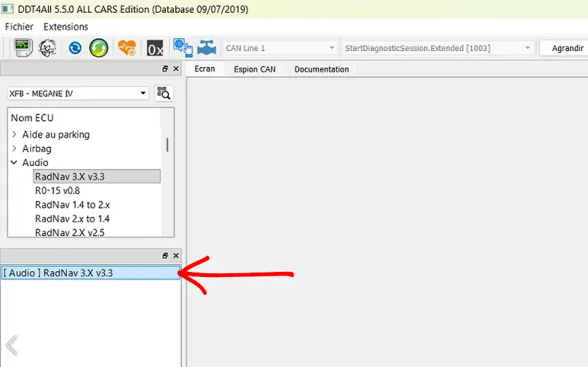Click the troll face expert mode icon
588x367 pixels.
[x=48, y=48]
